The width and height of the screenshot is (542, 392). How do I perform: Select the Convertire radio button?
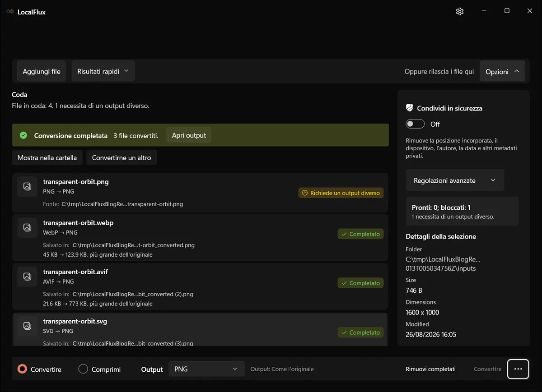coord(22,369)
